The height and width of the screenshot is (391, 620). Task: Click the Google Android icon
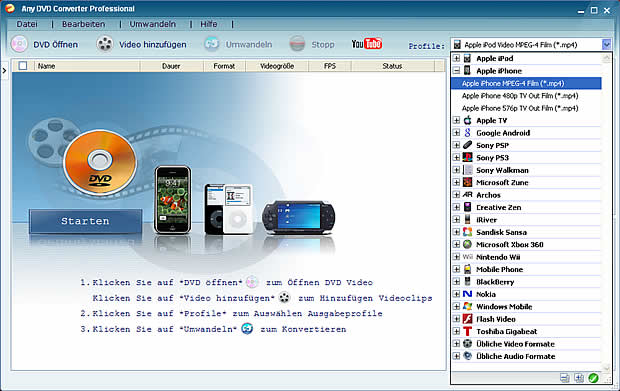[x=467, y=133]
